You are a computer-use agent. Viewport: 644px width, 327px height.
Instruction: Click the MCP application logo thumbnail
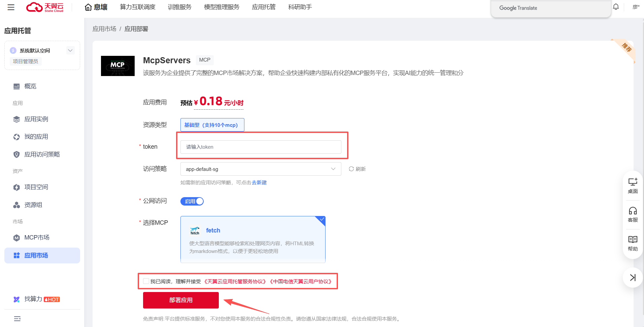pyautogui.click(x=118, y=66)
